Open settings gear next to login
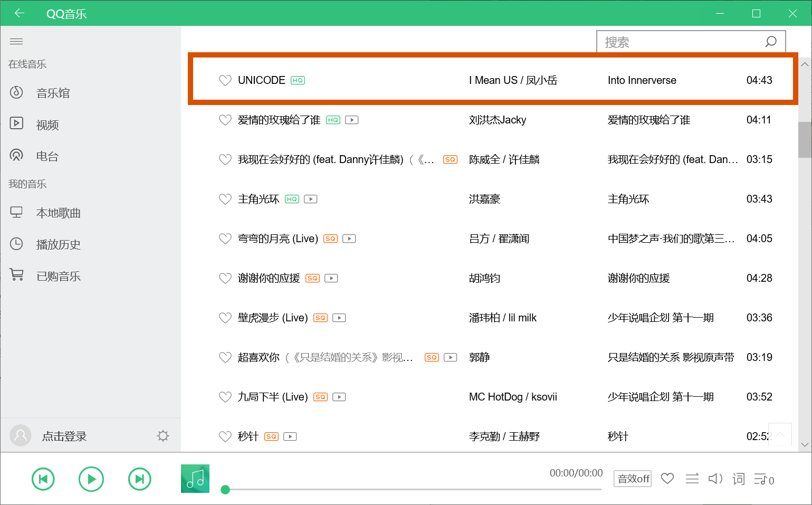The image size is (812, 505). 163,436
